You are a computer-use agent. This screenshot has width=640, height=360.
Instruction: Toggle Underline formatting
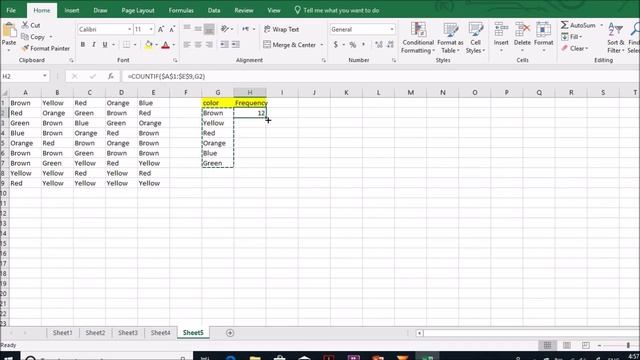pos(105,44)
